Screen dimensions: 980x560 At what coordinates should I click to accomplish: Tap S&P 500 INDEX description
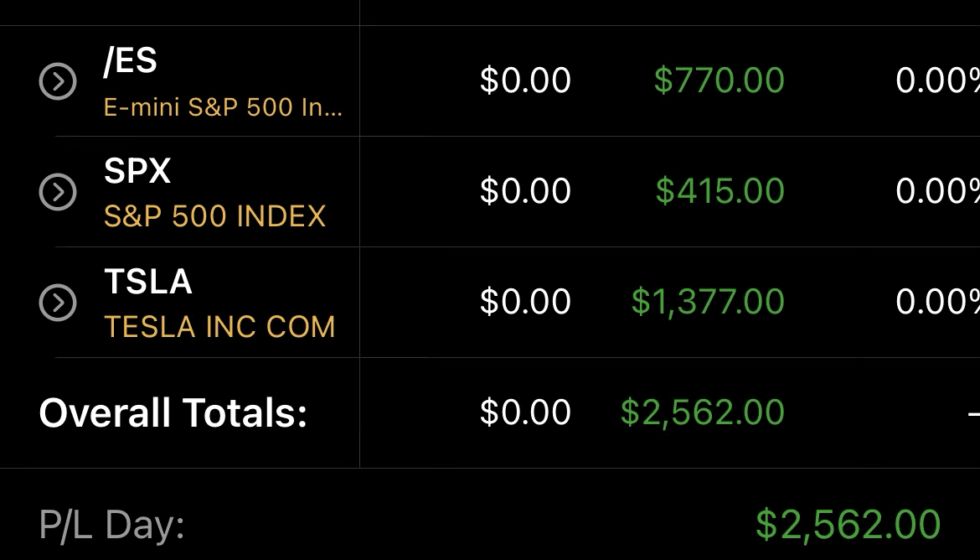214,217
